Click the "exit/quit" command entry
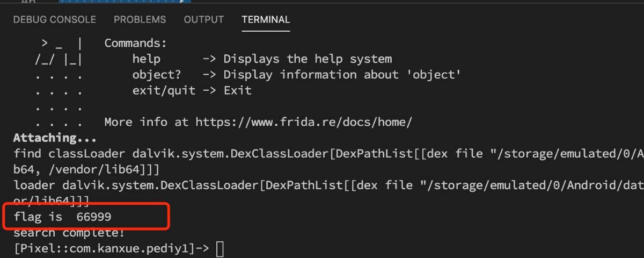Image resolution: width=644 pixels, height=258 pixels. [x=164, y=90]
